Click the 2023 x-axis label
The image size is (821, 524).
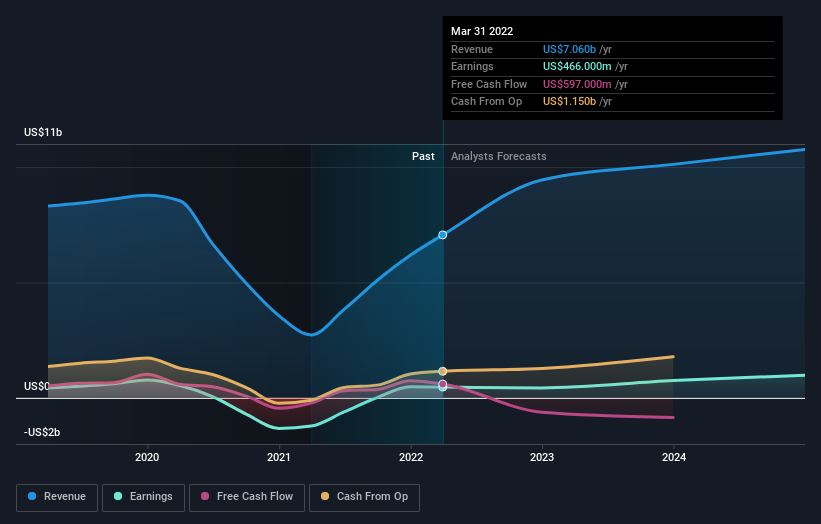click(542, 458)
